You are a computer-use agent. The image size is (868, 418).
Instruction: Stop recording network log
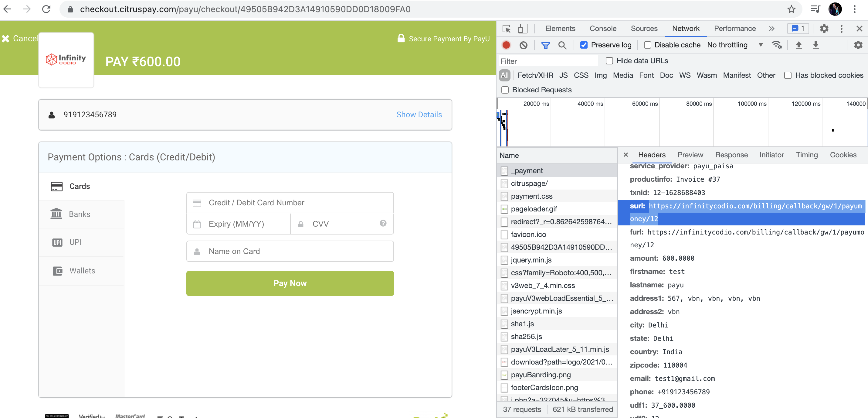point(506,45)
